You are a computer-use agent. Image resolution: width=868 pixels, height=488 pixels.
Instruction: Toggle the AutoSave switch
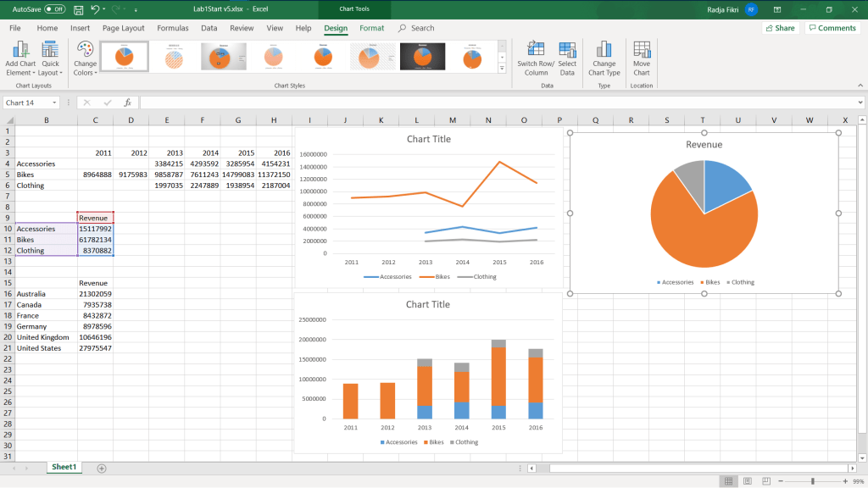point(55,9)
